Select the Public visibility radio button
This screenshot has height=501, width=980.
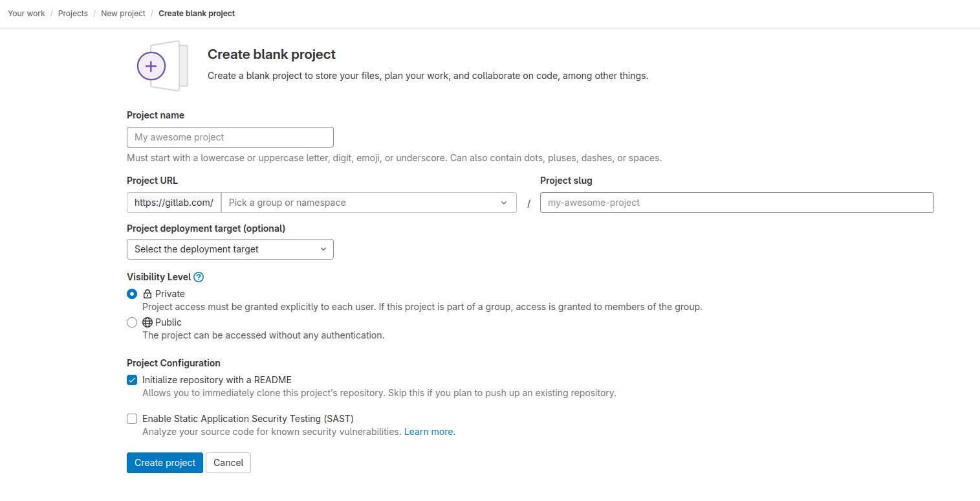pyautogui.click(x=132, y=322)
